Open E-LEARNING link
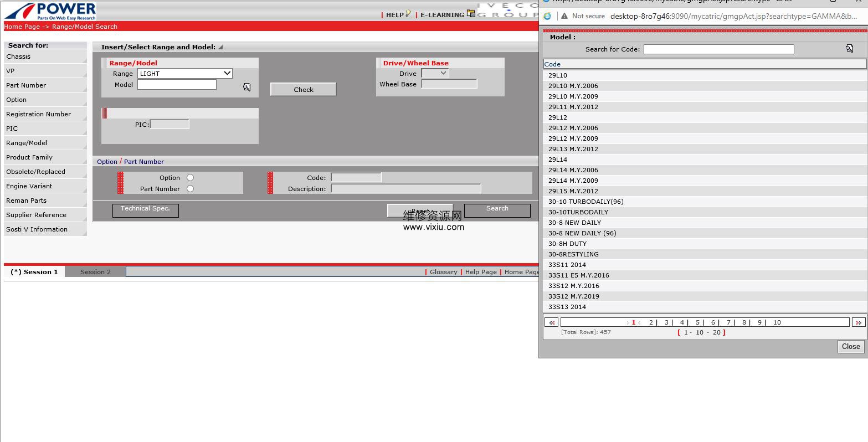 click(442, 15)
